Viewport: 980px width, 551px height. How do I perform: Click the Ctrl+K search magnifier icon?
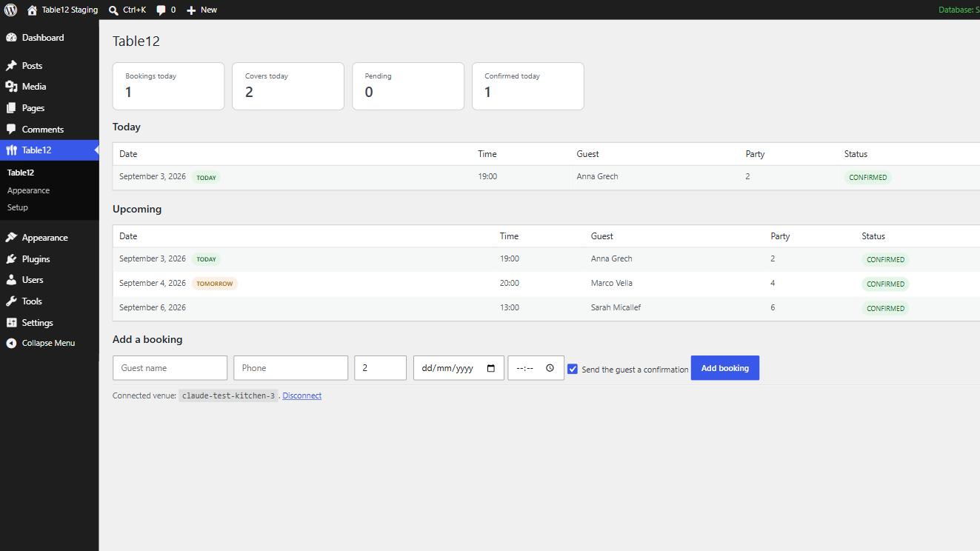(x=113, y=10)
